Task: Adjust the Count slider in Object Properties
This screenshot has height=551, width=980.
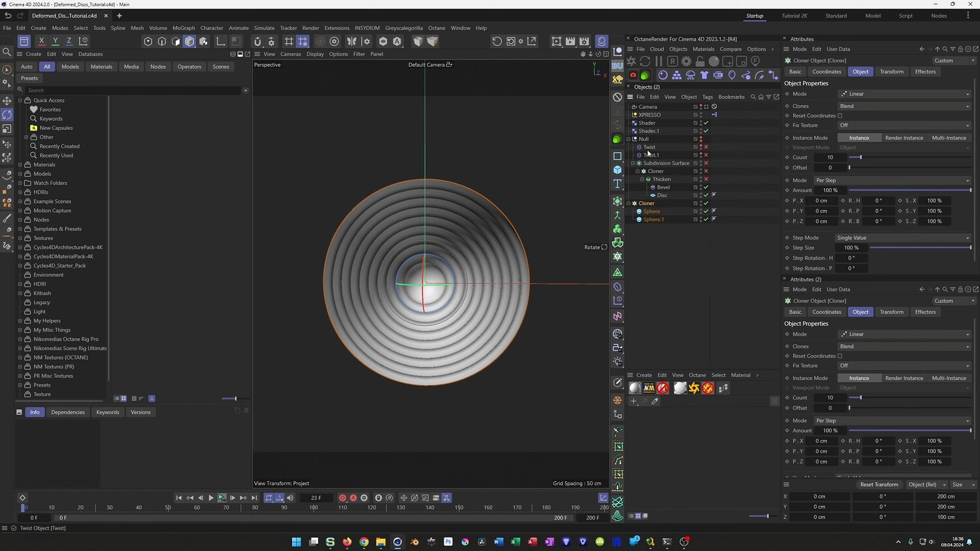Action: point(860,157)
